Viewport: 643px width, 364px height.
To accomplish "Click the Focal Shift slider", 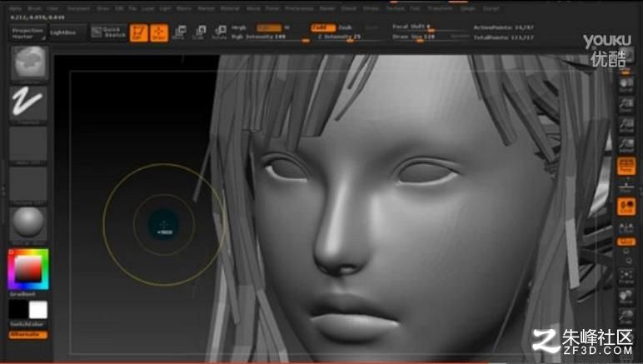I will tap(429, 27).
